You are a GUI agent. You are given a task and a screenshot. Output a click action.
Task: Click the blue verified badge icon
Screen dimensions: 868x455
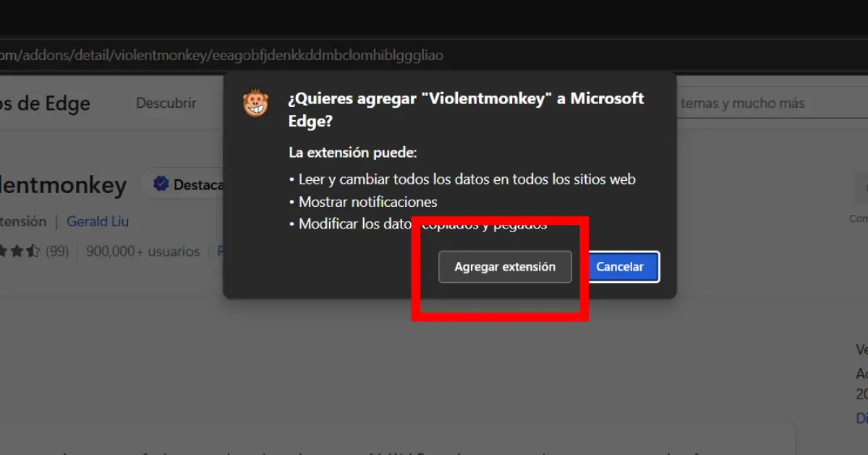point(161,185)
